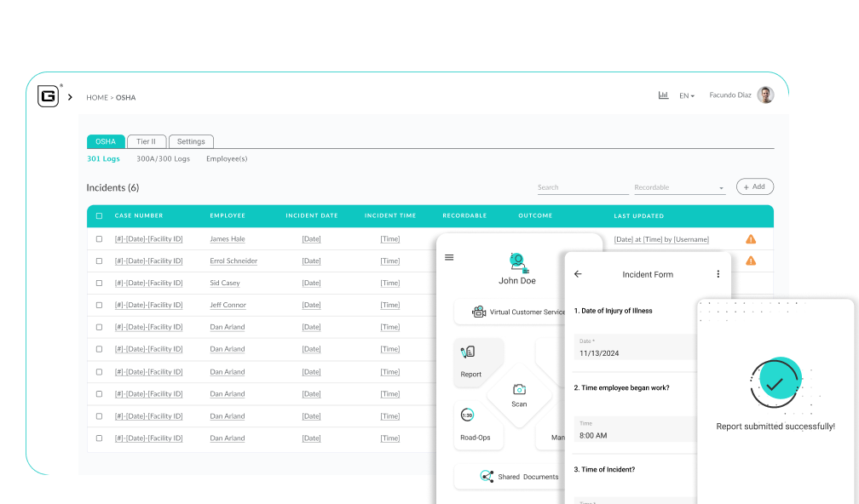Open the EN language dropdown

tap(686, 96)
